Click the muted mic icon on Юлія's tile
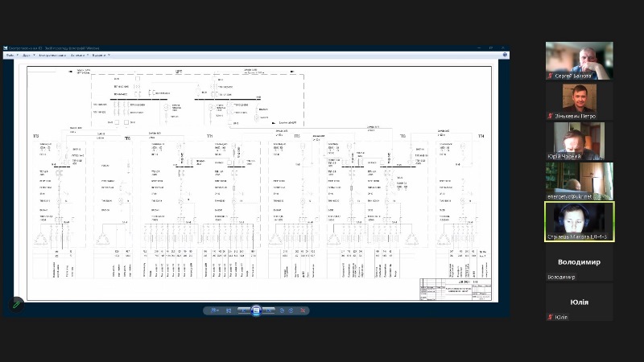 [550, 317]
